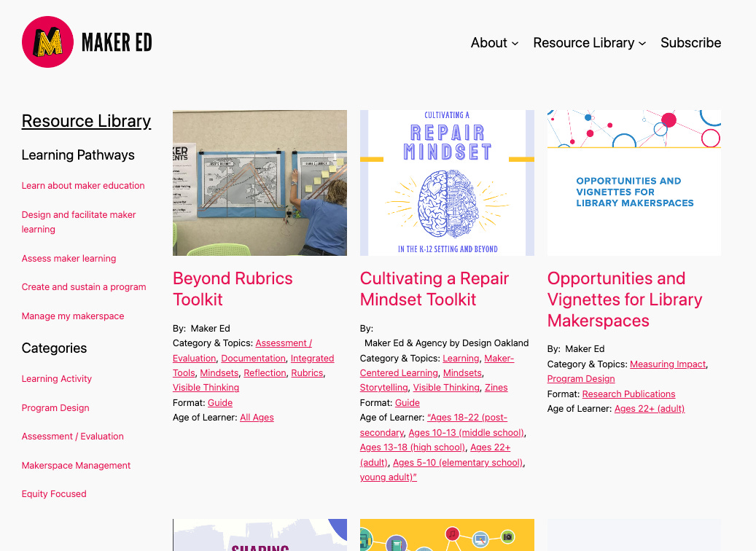
Task: Filter by Documentation topic
Action: point(254,358)
